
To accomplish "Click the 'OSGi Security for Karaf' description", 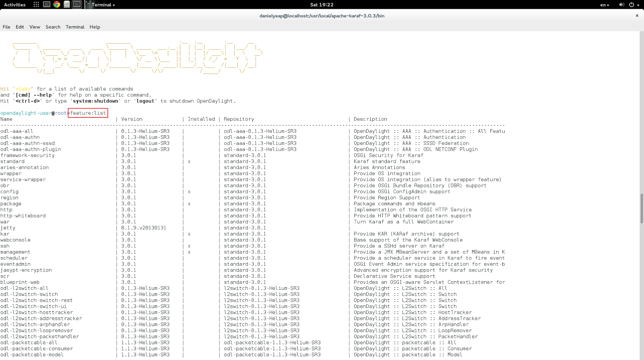I will point(388,155).
